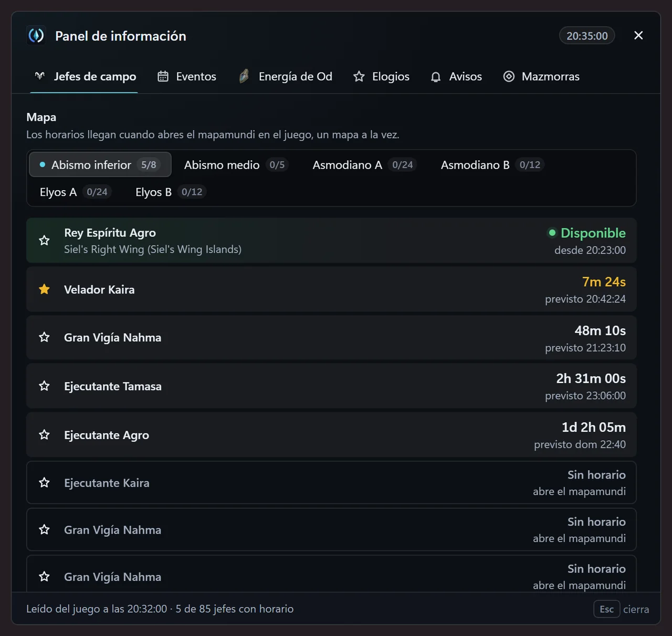Image resolution: width=672 pixels, height=636 pixels.
Task: Select the Jefes de campo tab
Action: coord(85,77)
